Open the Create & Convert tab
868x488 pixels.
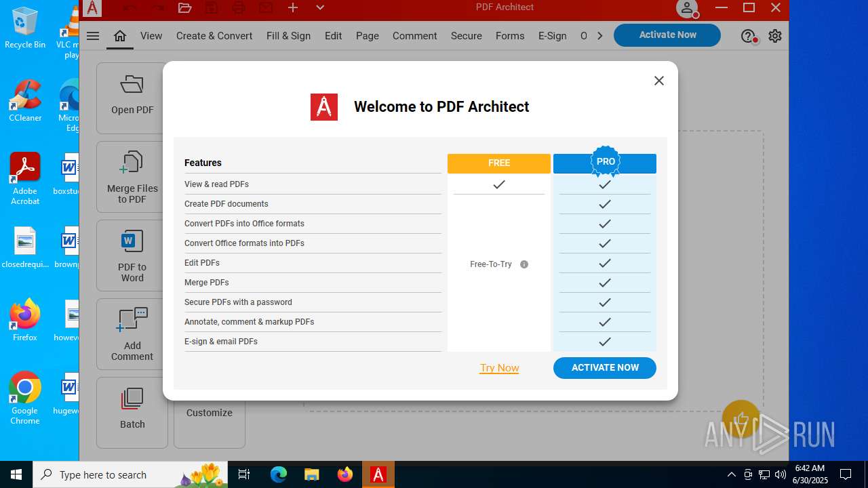pos(214,36)
